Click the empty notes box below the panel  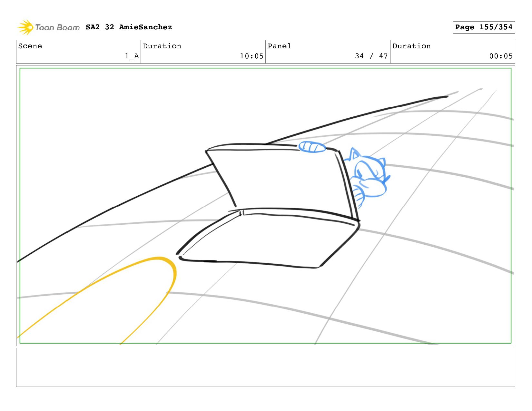[x=265, y=367]
